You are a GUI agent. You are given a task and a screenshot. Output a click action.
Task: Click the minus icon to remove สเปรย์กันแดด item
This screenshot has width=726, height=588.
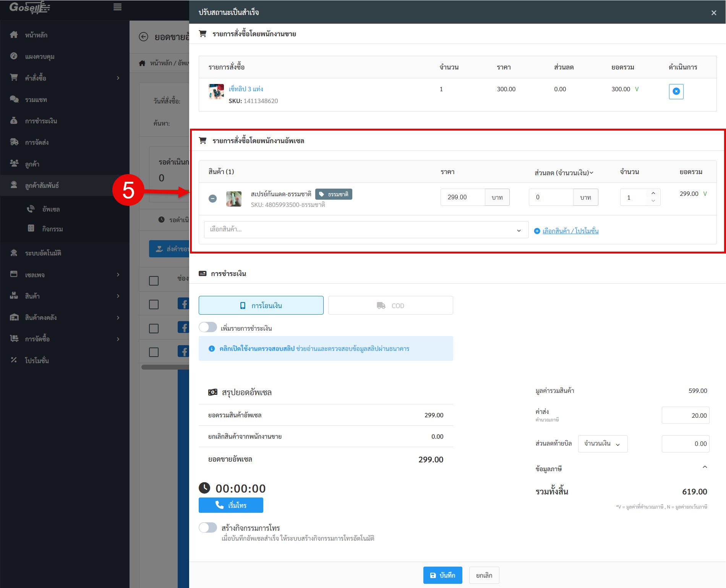213,199
